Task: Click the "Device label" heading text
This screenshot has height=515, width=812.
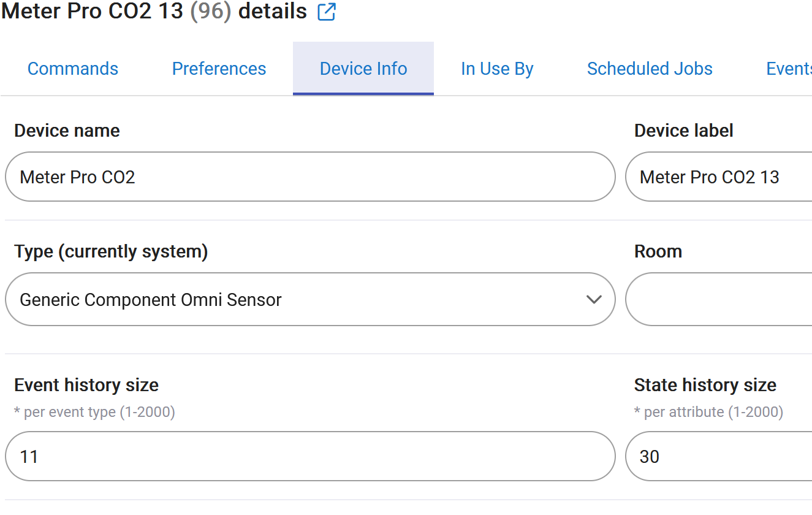Action: (683, 131)
